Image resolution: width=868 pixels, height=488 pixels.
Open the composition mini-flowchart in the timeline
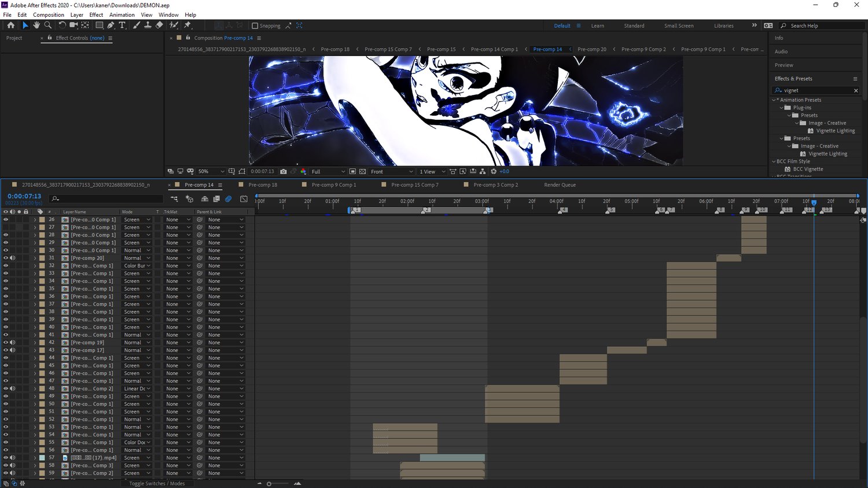173,199
